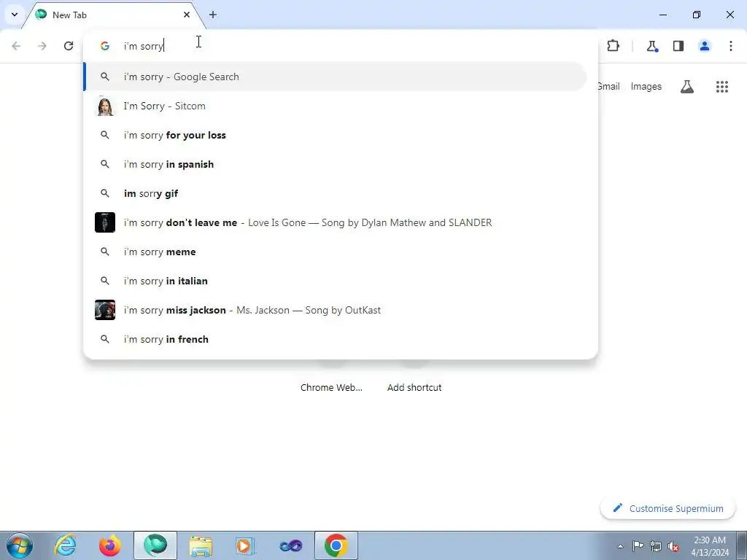747x560 pixels.
Task: Open the extensions puzzle icon
Action: 613,46
